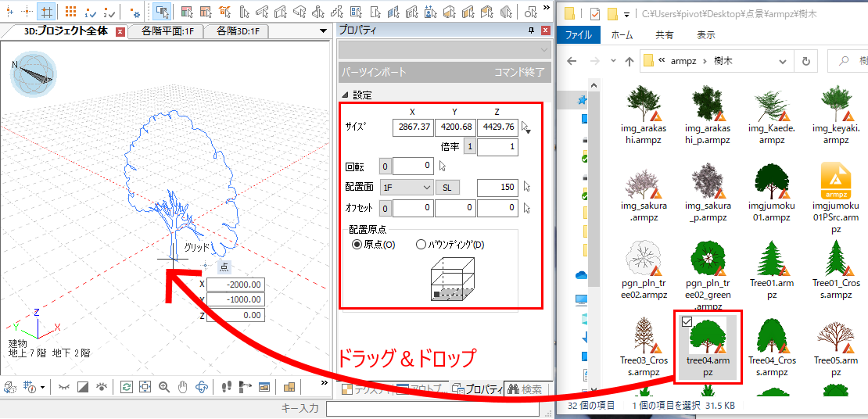Click the refresh view green icon
The width and height of the screenshot is (868, 419).
point(126,387)
